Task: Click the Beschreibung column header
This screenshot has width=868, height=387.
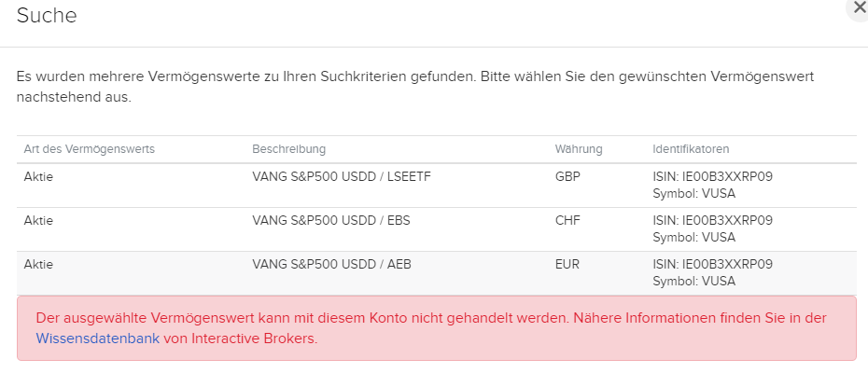Action: pyautogui.click(x=288, y=149)
